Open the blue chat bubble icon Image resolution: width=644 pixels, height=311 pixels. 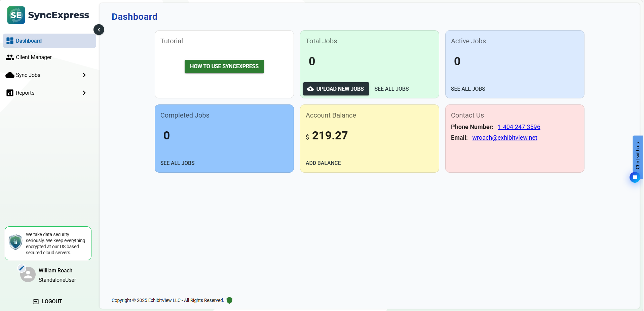point(635,177)
